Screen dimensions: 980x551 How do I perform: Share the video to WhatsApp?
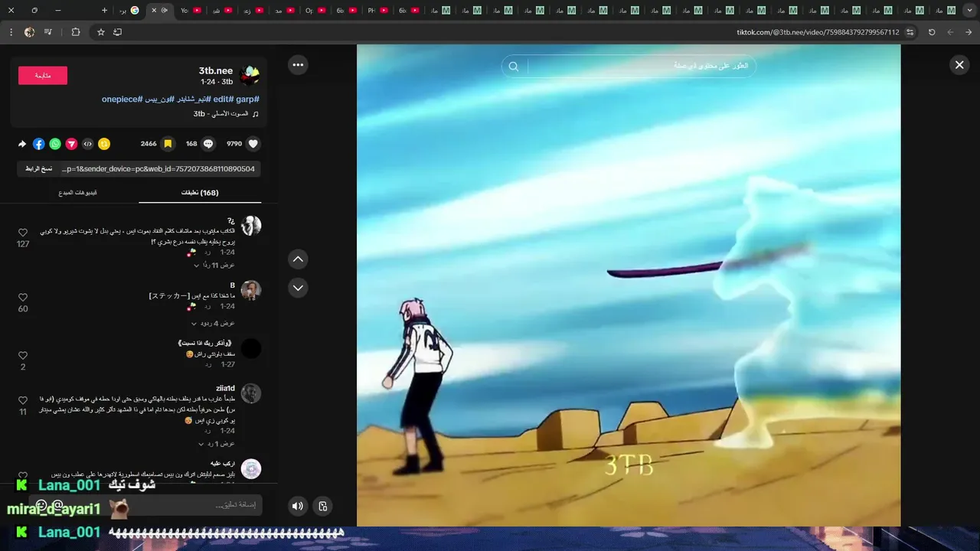pos(55,144)
